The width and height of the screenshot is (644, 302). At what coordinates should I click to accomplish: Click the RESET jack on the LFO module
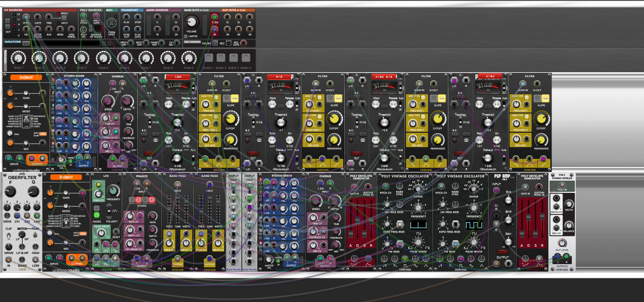(x=116, y=232)
